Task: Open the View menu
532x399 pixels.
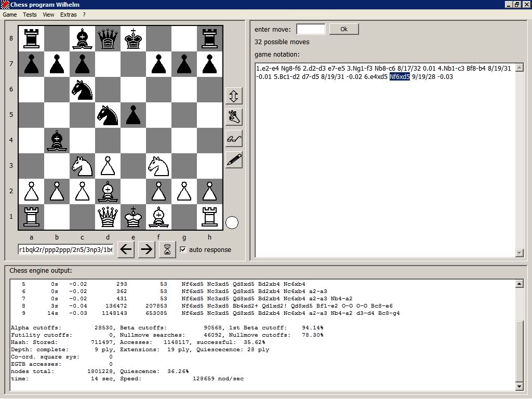Action: pyautogui.click(x=48, y=15)
